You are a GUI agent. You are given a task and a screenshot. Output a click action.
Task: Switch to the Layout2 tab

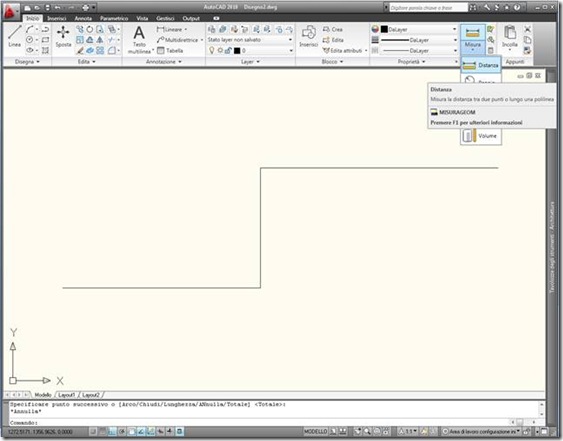tap(90, 395)
